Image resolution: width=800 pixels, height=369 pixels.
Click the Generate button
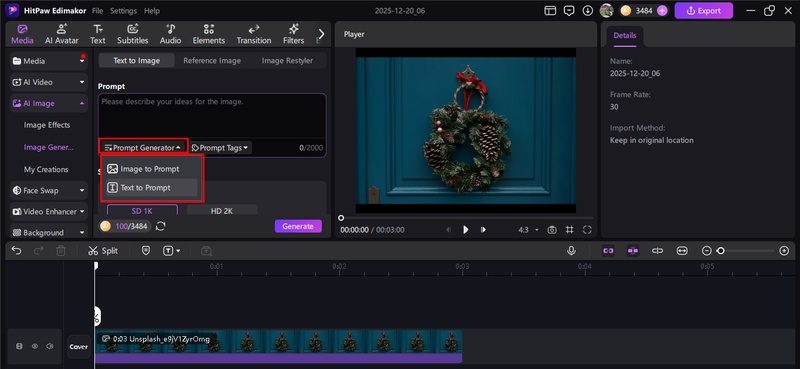tap(298, 226)
